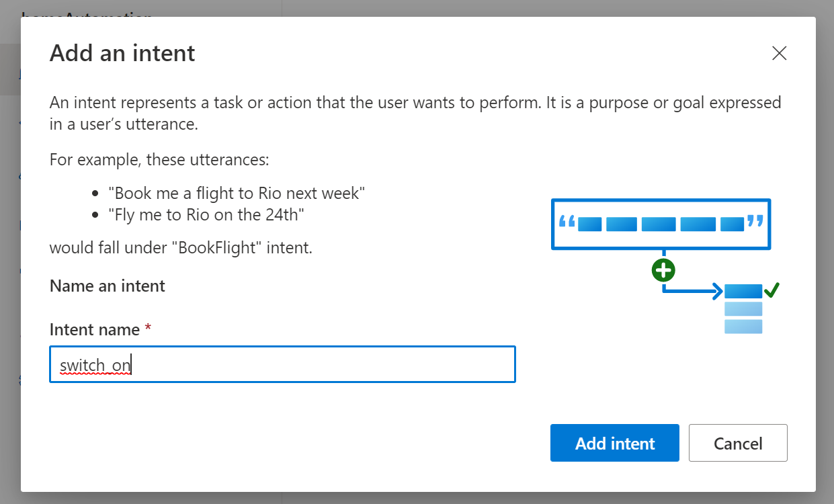
Task: Click the green plus icon in the diagram
Action: pyautogui.click(x=663, y=269)
